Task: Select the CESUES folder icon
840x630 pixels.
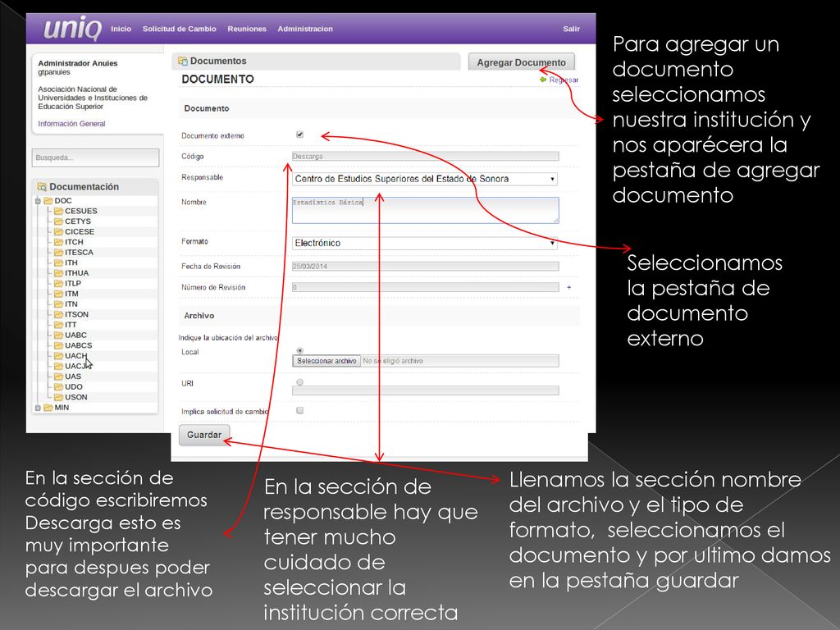Action: click(x=58, y=211)
